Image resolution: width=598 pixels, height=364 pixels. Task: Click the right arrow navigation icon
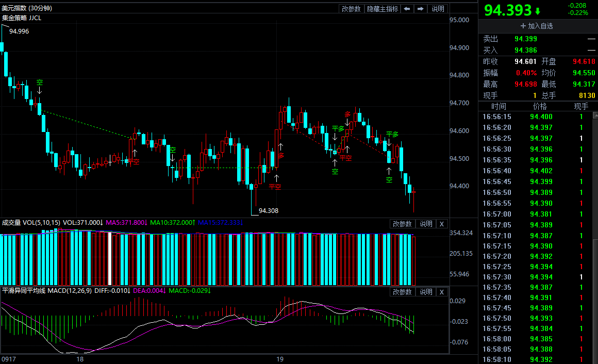[x=420, y=9]
